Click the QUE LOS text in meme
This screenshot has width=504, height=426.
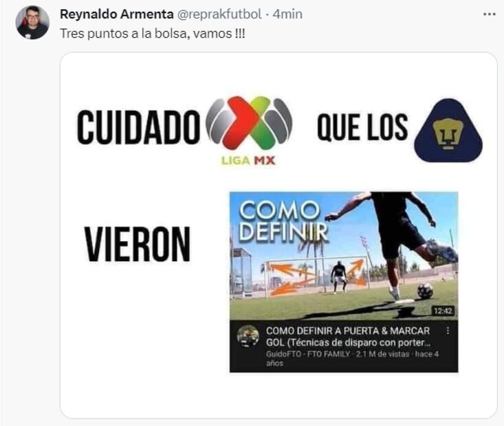(362, 128)
